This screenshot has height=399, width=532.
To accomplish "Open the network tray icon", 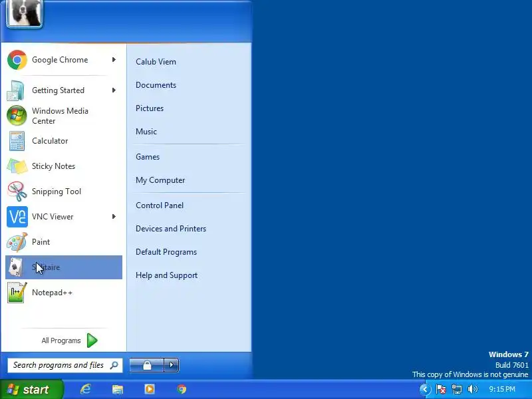I will (457, 389).
